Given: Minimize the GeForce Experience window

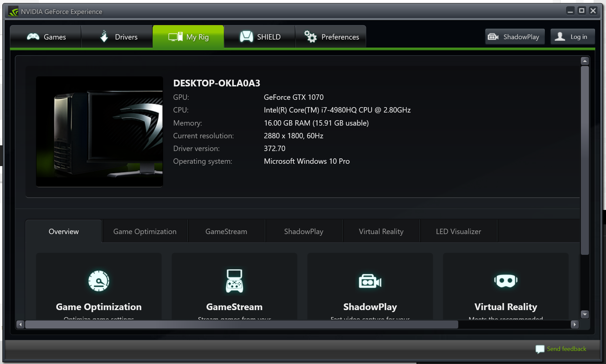Looking at the screenshot, I should (x=570, y=11).
